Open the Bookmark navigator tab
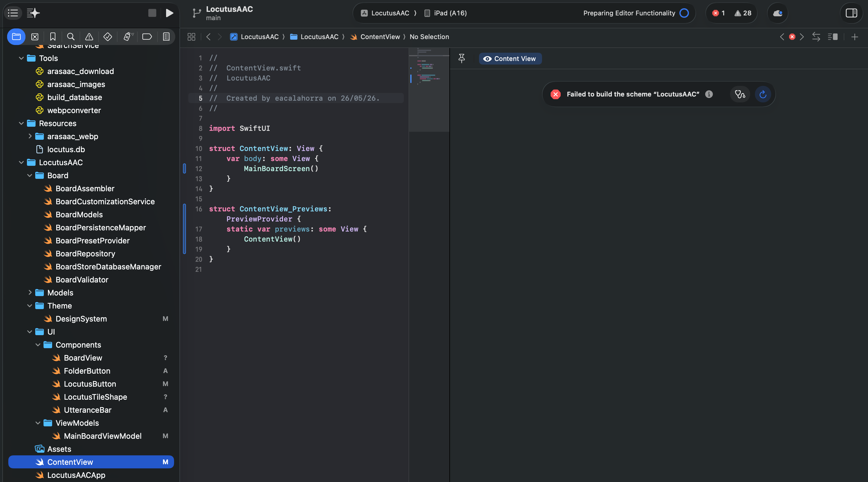The height and width of the screenshot is (482, 868). (53, 37)
